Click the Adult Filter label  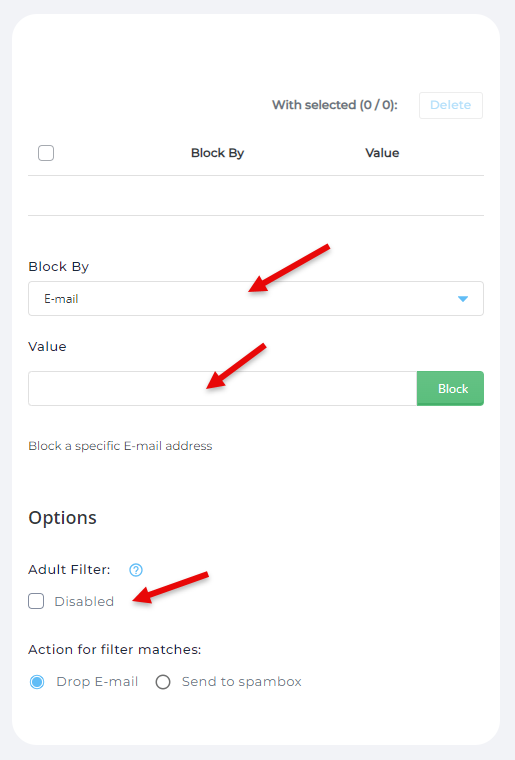point(69,570)
